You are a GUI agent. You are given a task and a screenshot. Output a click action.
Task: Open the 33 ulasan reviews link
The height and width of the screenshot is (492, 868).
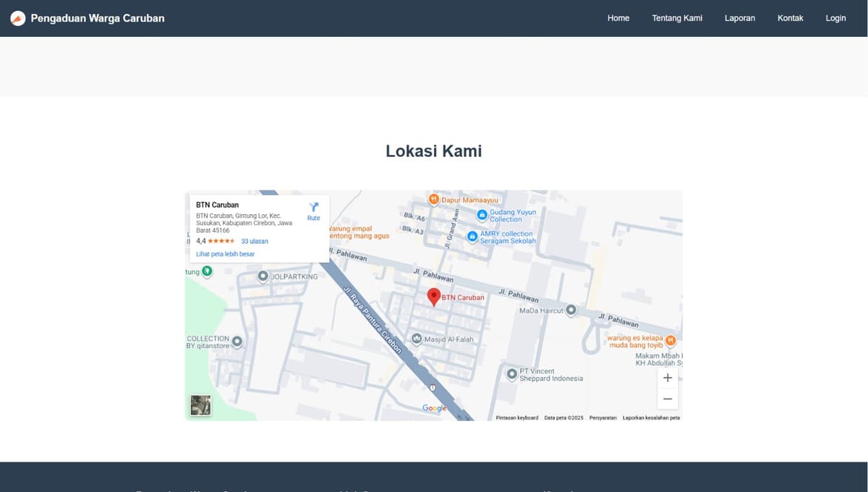click(255, 241)
